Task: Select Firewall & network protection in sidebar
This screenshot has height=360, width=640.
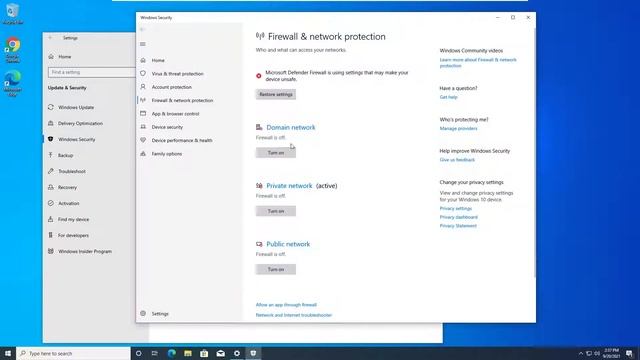Action: 182,100
